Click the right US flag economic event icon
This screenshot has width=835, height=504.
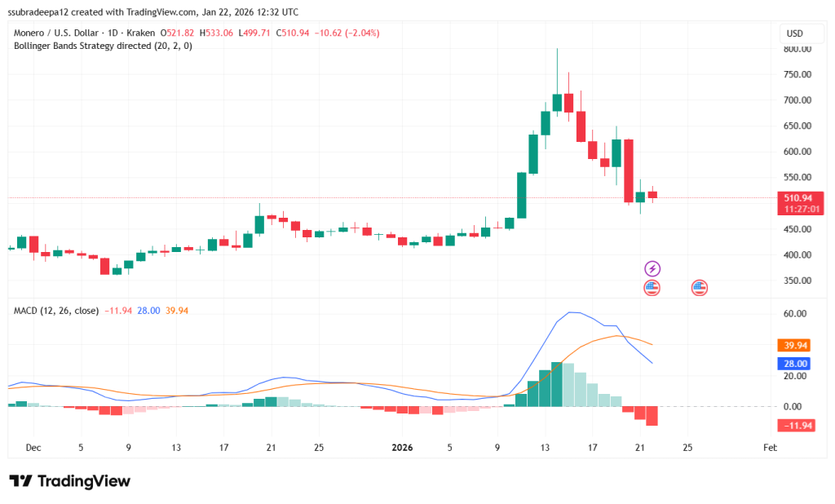[x=699, y=287]
